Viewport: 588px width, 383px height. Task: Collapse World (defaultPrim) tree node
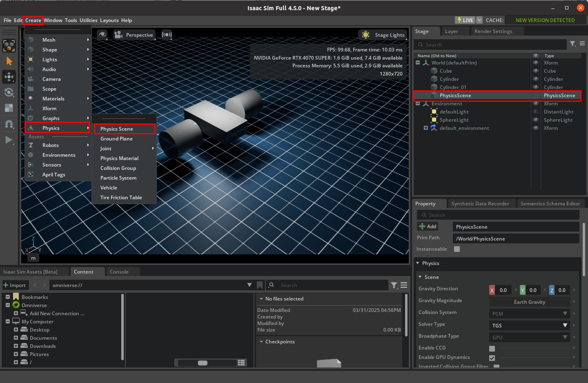coord(418,62)
